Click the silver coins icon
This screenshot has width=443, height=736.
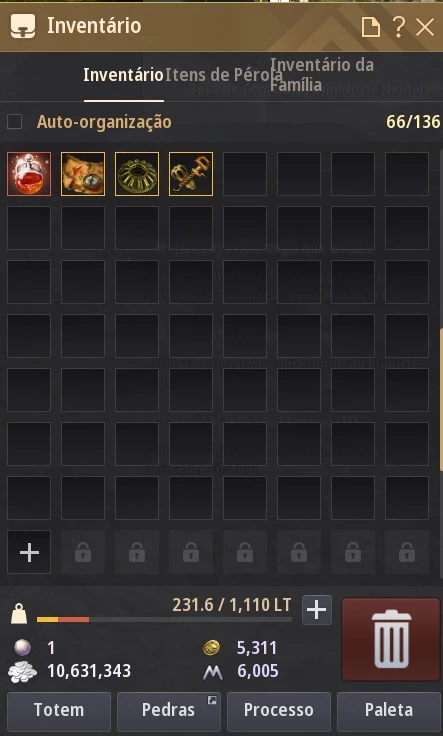pyautogui.click(x=22, y=671)
